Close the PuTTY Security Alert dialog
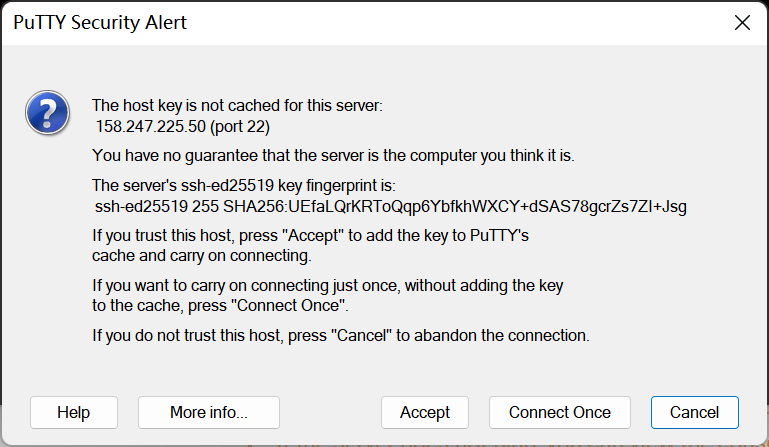769x447 pixels. 742,23
